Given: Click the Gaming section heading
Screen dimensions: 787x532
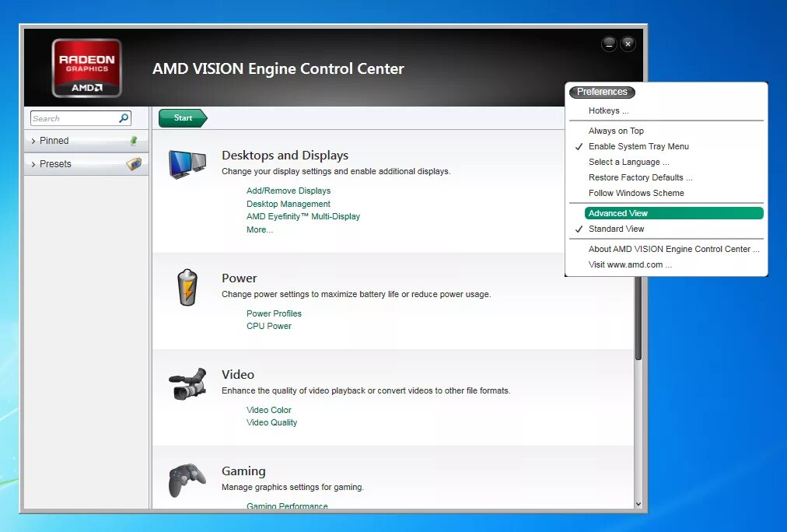Looking at the screenshot, I should (243, 471).
